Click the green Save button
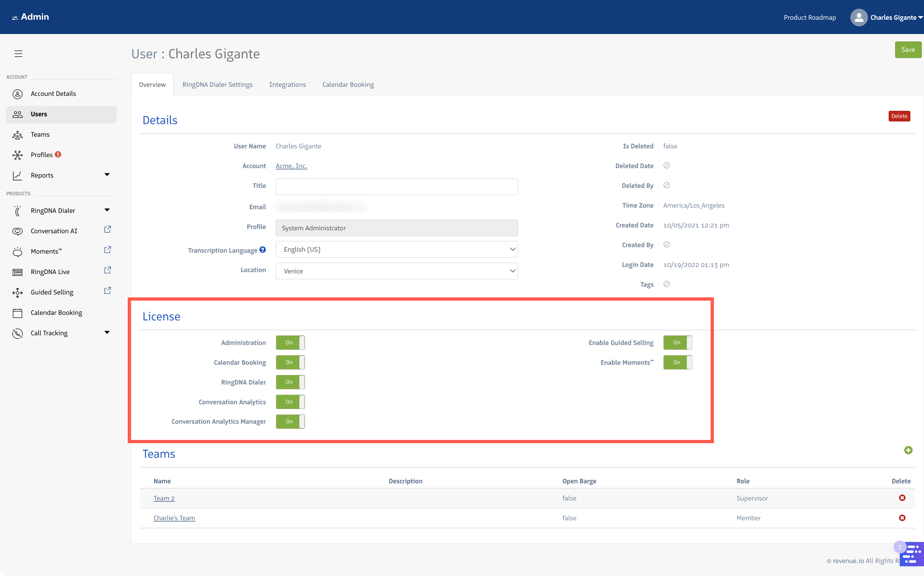Viewport: 924px width, 576px height. (x=907, y=50)
